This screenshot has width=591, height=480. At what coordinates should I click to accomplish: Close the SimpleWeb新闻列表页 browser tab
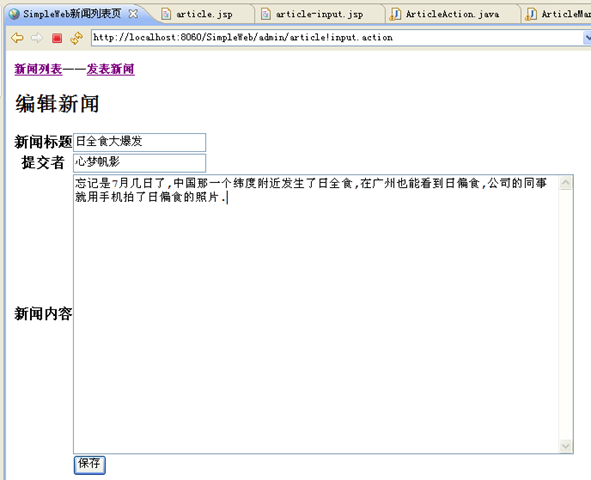(133, 14)
